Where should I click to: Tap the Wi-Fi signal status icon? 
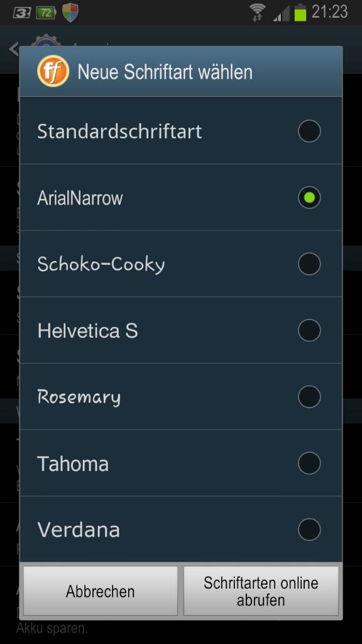(x=258, y=13)
